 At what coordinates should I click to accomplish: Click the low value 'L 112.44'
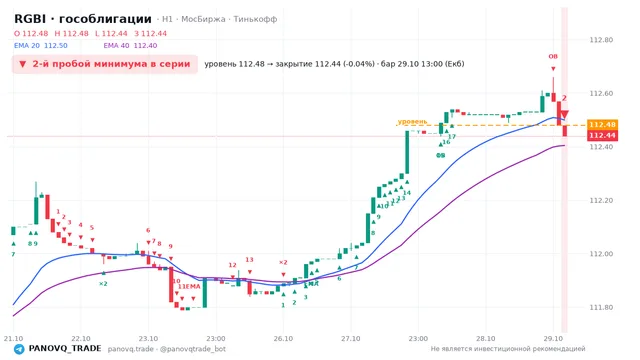pyautogui.click(x=111, y=33)
